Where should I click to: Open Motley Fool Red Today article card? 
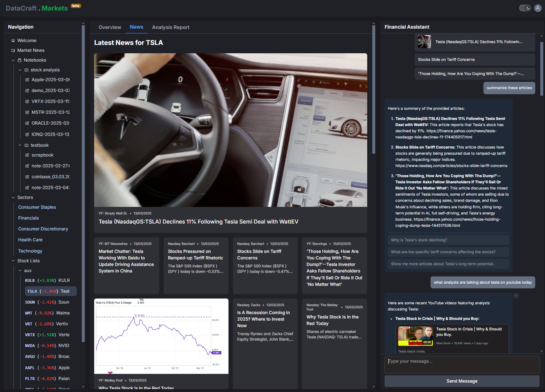click(x=335, y=344)
